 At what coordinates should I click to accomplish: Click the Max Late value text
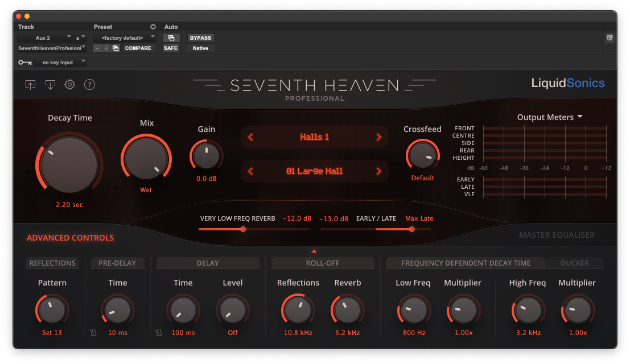pyautogui.click(x=419, y=218)
